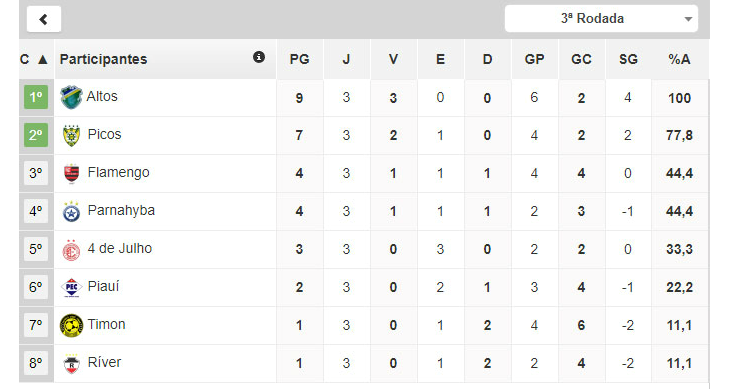The width and height of the screenshot is (730, 389).
Task: Click the green 2º position badge
Action: click(x=36, y=135)
